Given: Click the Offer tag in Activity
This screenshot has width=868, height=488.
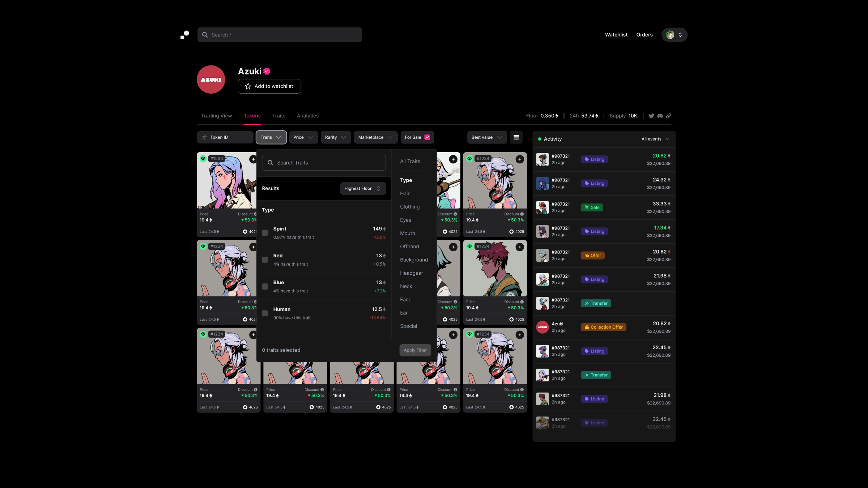Looking at the screenshot, I should tap(593, 256).
